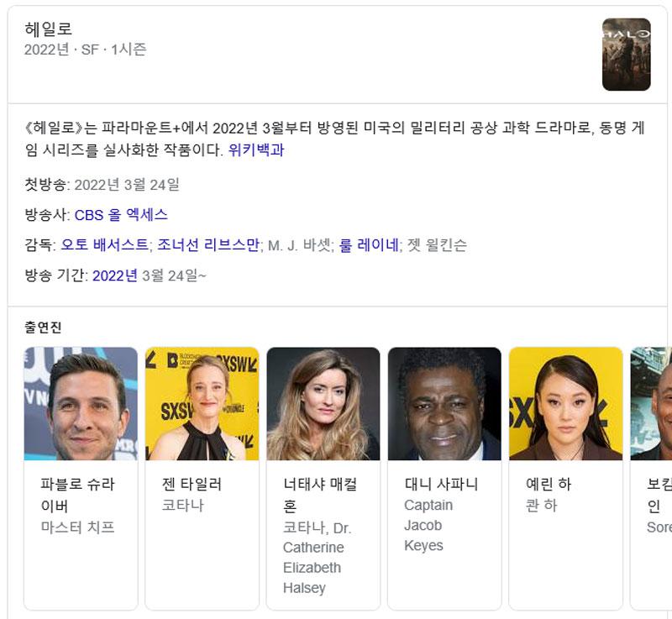Screen dimensions: 672x619
Task: Click the 대니 사파니 name text
Action: [x=441, y=485]
